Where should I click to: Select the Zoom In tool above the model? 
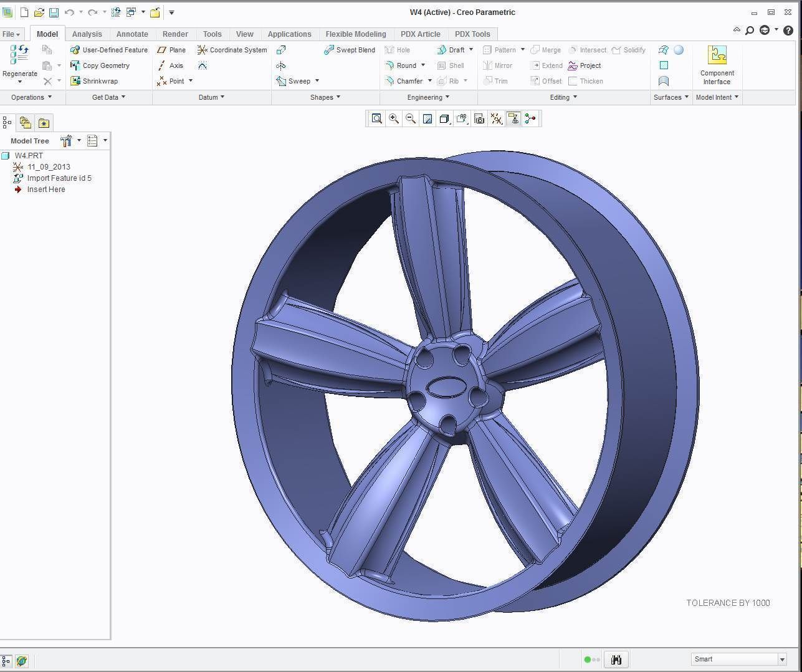[394, 118]
